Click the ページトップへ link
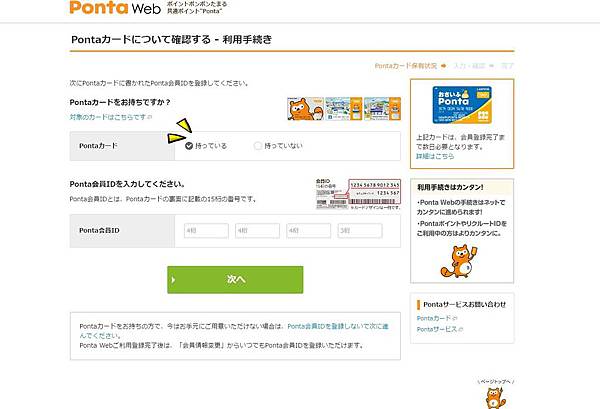This screenshot has width=600, height=409. (496, 381)
